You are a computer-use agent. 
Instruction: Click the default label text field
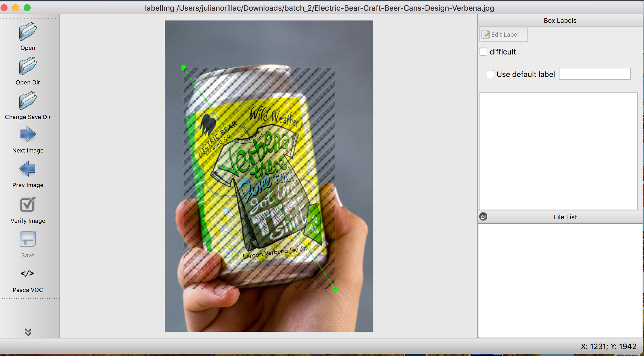[595, 74]
